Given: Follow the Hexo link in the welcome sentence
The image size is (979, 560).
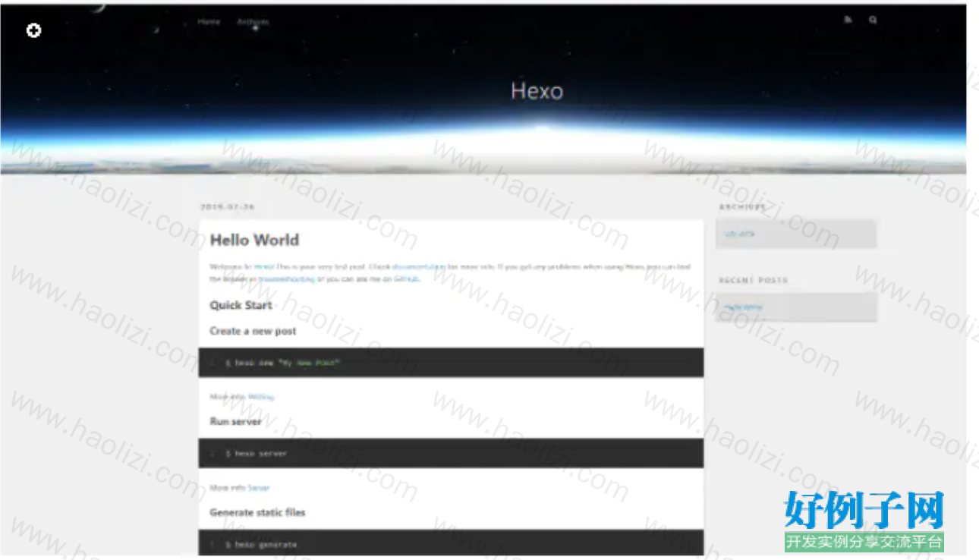Looking at the screenshot, I should [x=264, y=267].
